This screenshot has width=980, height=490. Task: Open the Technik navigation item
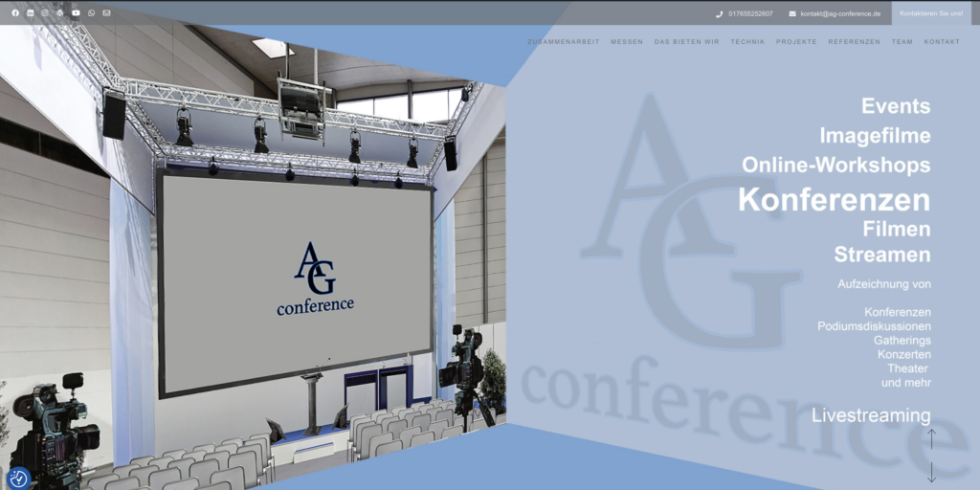point(747,42)
